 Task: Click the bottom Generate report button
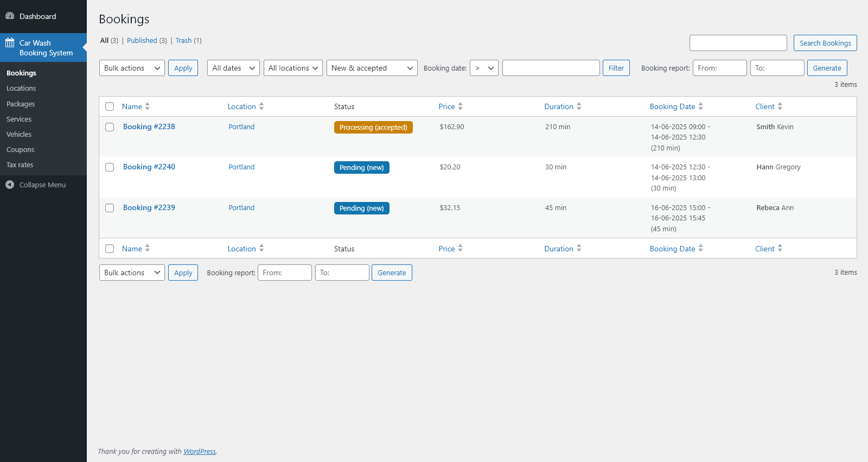(392, 273)
